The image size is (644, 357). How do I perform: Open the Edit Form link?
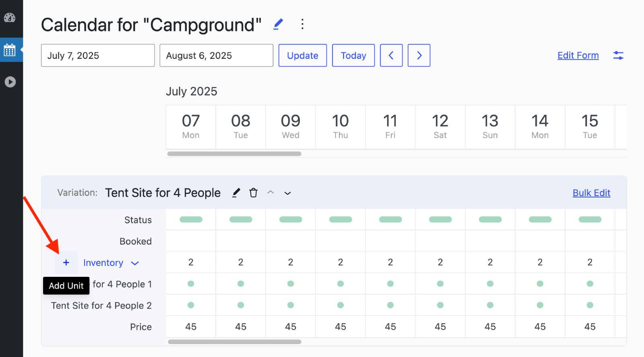(578, 55)
